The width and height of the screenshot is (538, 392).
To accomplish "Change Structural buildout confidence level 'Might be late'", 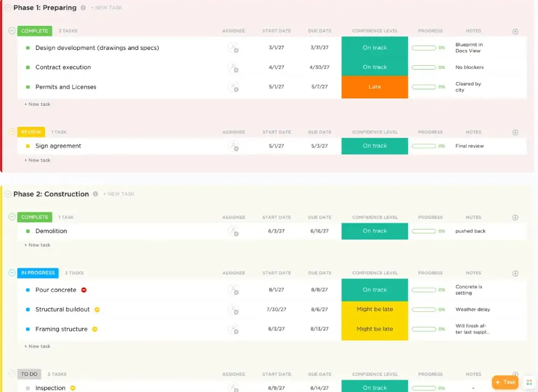I will 375,310.
